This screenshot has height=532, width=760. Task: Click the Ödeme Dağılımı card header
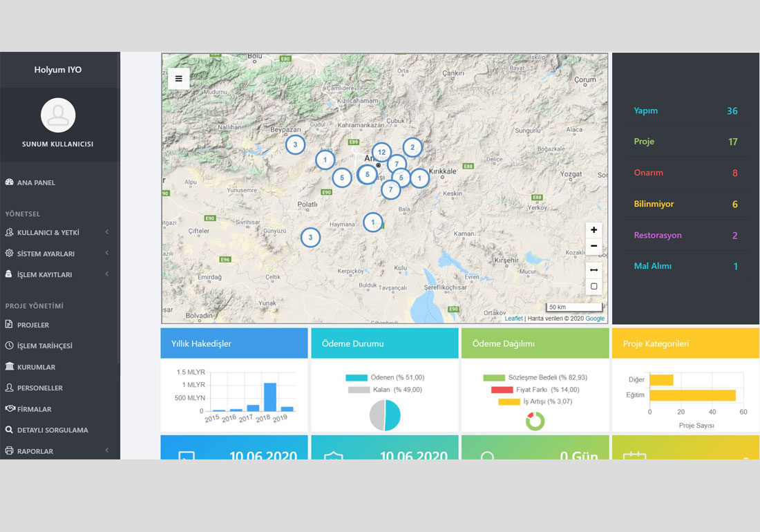coord(535,343)
